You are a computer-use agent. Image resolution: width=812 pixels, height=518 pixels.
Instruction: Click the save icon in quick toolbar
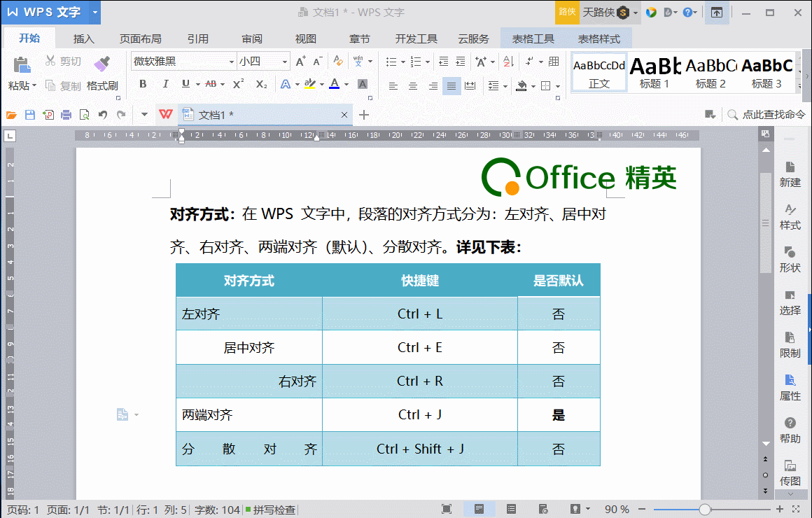[x=30, y=115]
